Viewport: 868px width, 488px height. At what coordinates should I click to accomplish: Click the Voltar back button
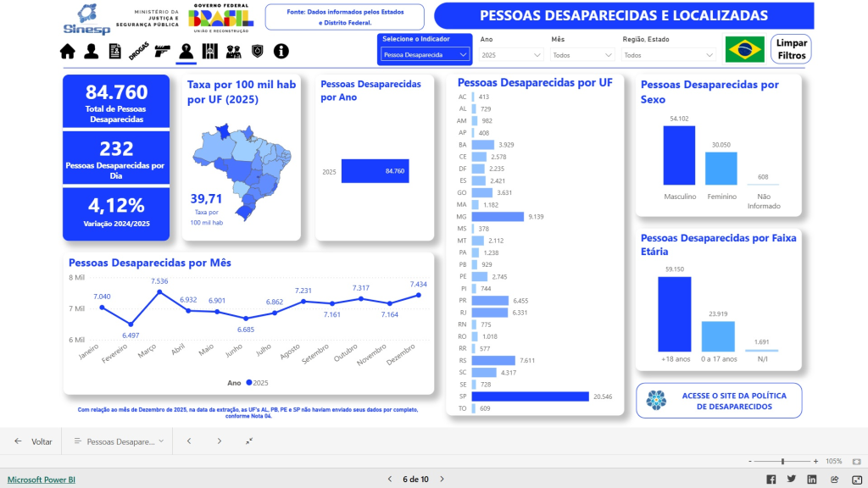(x=34, y=441)
